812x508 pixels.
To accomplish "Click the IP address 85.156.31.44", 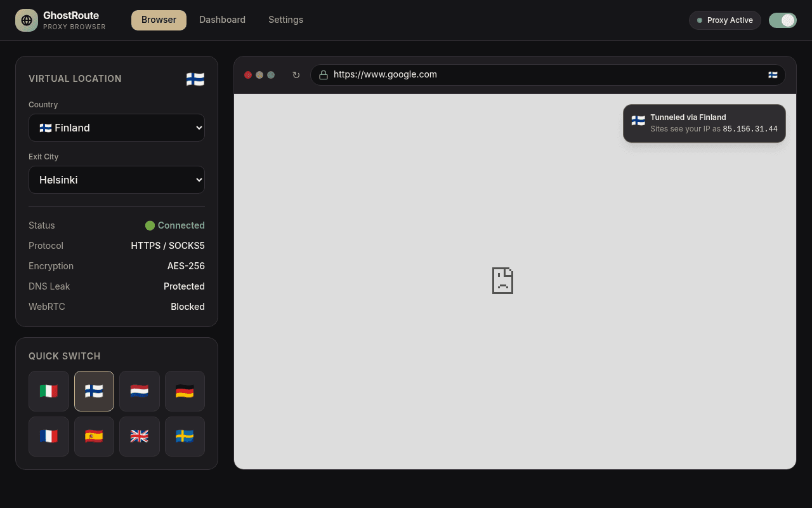I will tap(750, 129).
